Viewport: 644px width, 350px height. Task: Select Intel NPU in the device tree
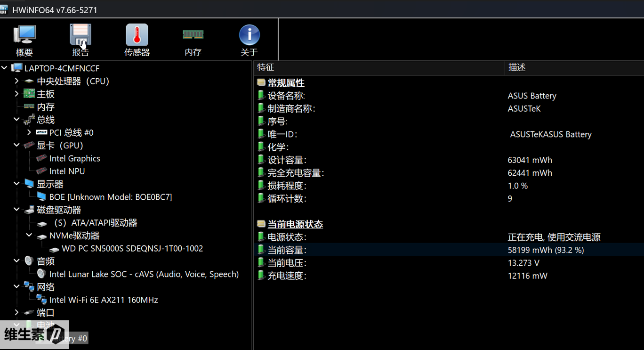[x=67, y=171]
